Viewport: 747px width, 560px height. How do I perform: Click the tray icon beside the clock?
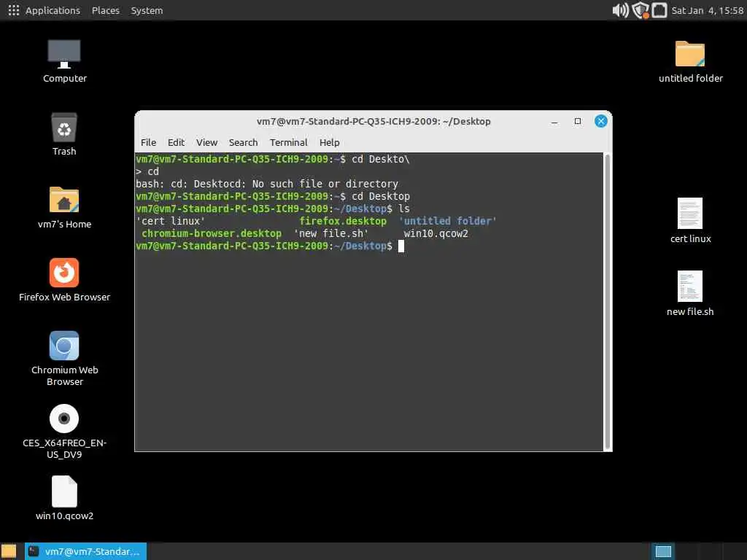[x=659, y=10]
